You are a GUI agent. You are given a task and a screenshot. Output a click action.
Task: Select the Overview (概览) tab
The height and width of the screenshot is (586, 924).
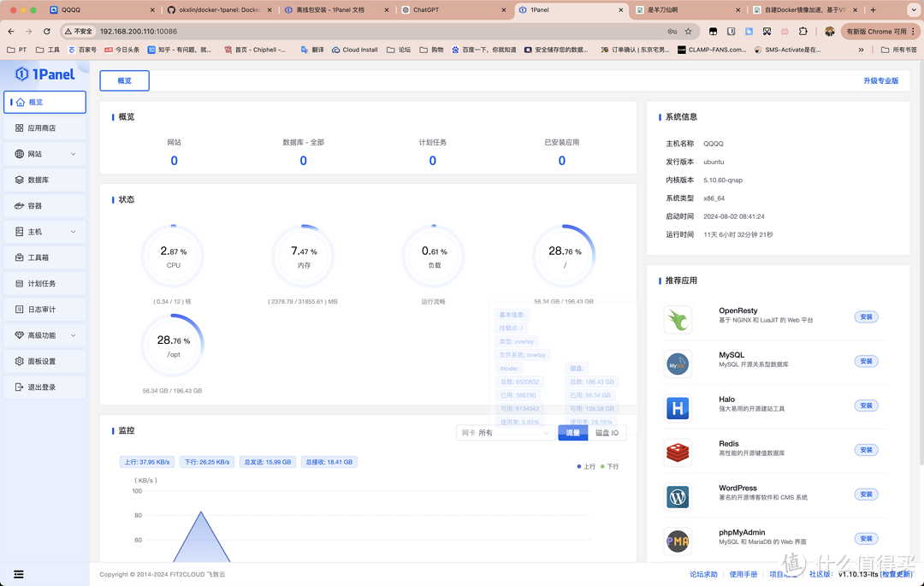pyautogui.click(x=125, y=80)
